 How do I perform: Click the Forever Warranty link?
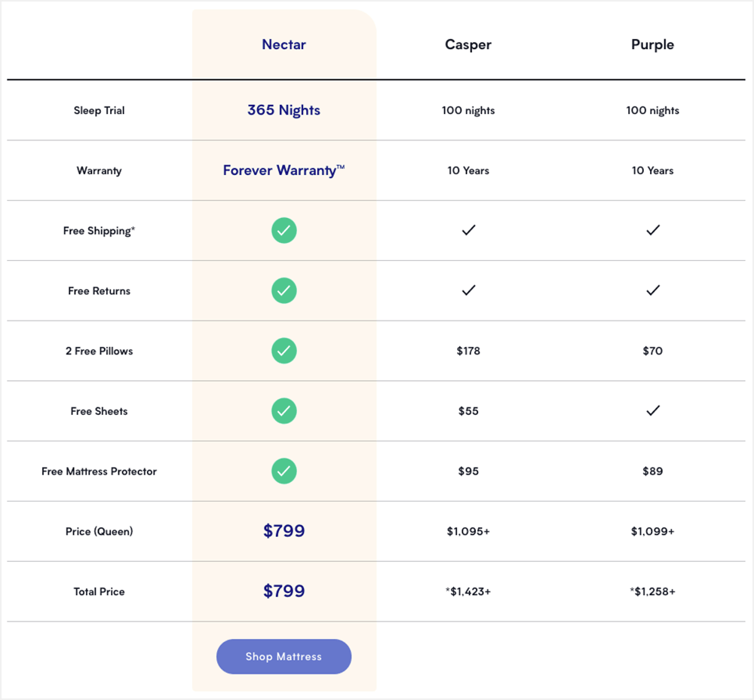tap(284, 170)
